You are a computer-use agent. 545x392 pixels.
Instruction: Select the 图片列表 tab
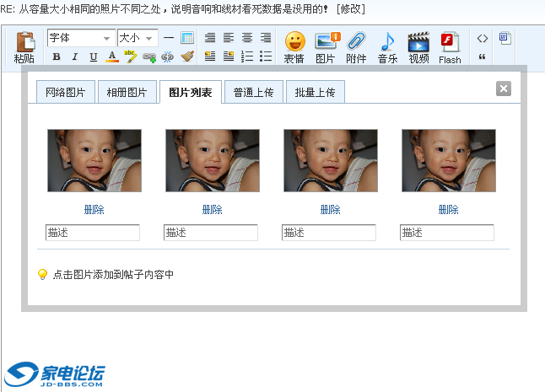pos(191,92)
